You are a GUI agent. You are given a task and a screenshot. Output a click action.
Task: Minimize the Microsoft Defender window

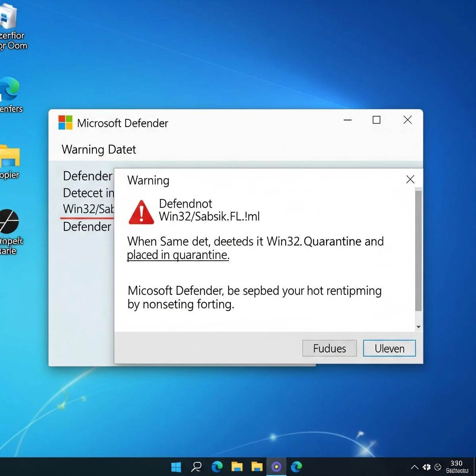(x=348, y=120)
